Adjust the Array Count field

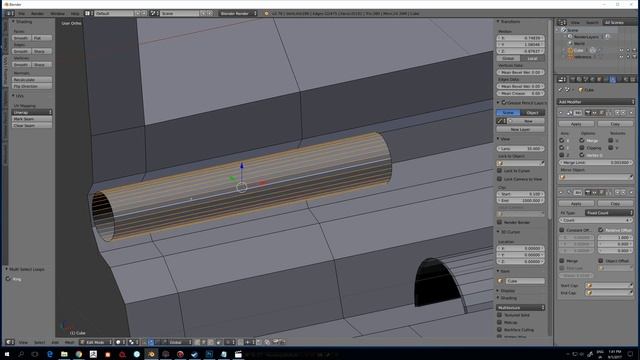(x=596, y=220)
